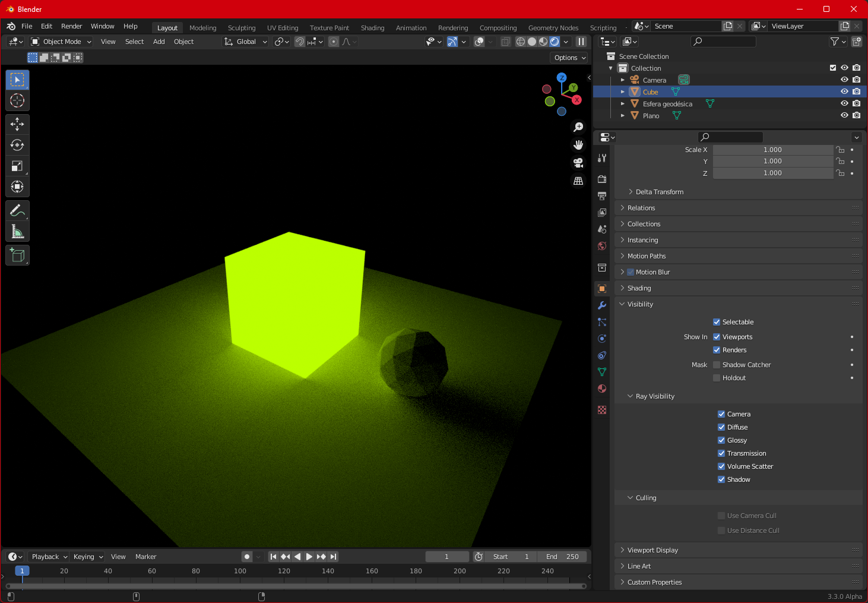Viewport: 868px width, 603px height.
Task: Open the Add menu in viewport header
Action: point(159,42)
